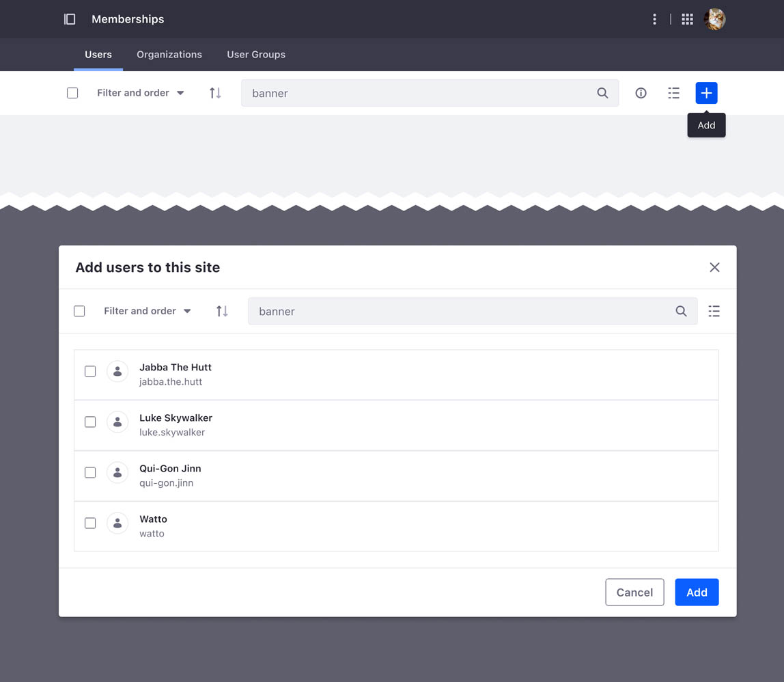The image size is (784, 682).
Task: Toggle sort order inside the Add users modal
Action: pyautogui.click(x=222, y=311)
